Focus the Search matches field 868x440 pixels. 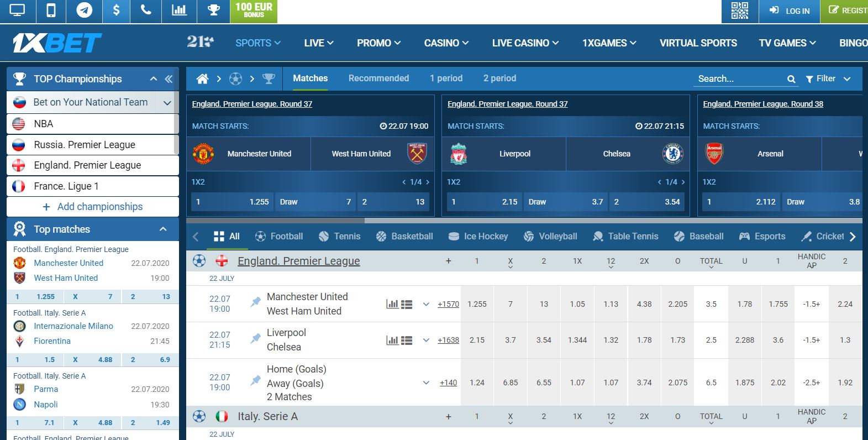click(x=740, y=79)
